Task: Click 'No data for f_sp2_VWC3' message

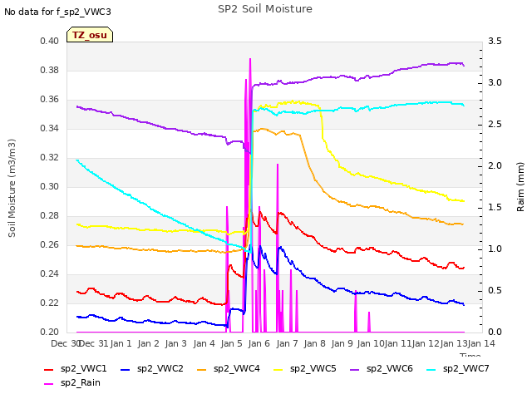Action: (57, 12)
